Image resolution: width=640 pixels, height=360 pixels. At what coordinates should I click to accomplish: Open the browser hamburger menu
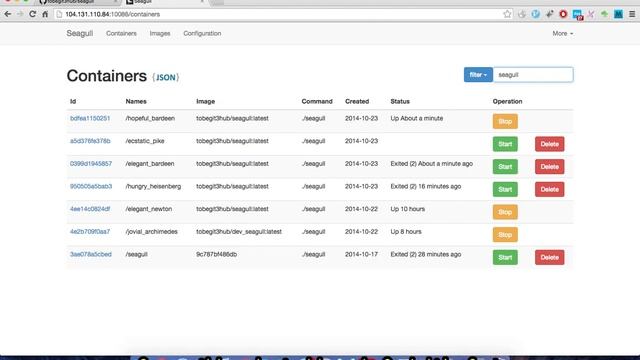coord(632,14)
